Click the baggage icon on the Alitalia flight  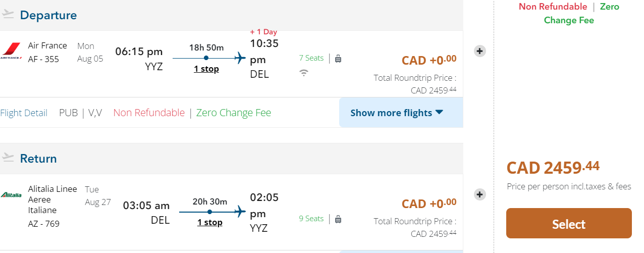[x=338, y=219]
